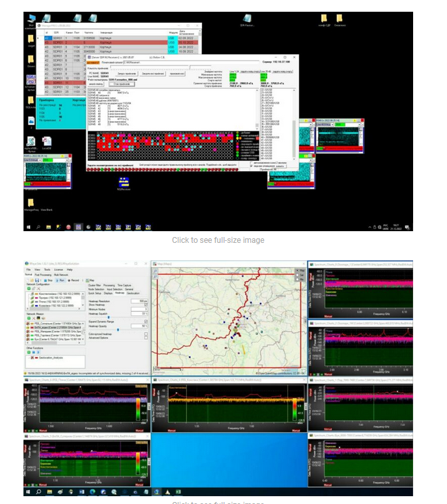Click the Network Configuration list scroll-down arrow
Viewport: 447px width, 504px height.
pos(83,305)
